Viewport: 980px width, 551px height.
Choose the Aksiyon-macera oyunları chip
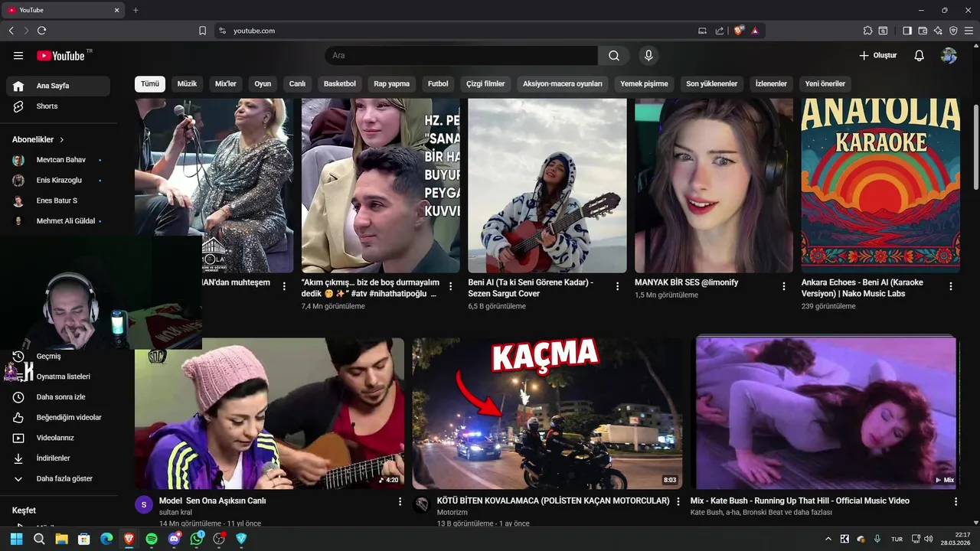pyautogui.click(x=563, y=83)
